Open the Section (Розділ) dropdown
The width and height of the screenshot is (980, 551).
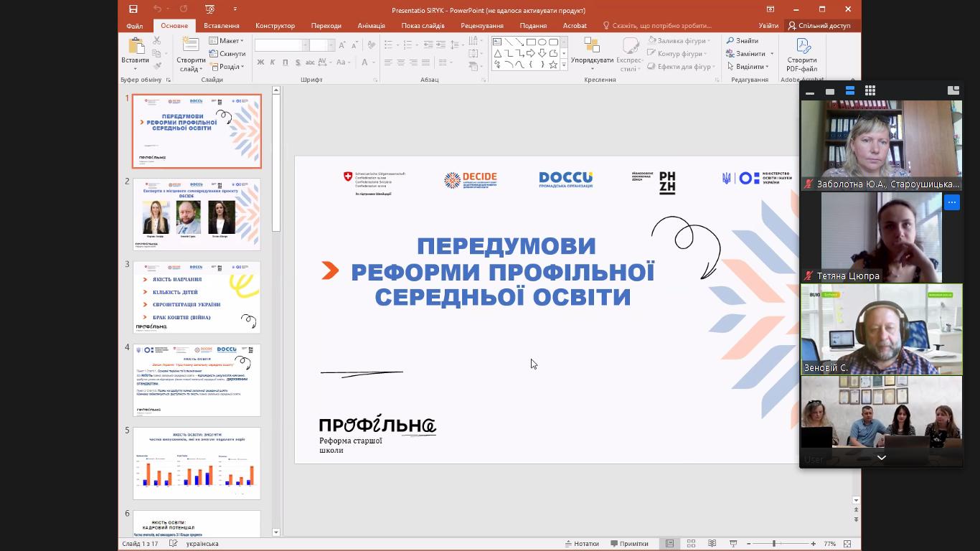click(x=227, y=67)
